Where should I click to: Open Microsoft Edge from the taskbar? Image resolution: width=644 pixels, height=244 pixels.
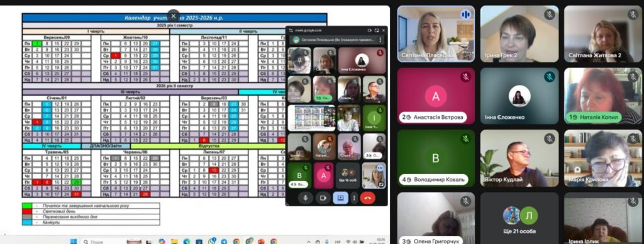186,241
